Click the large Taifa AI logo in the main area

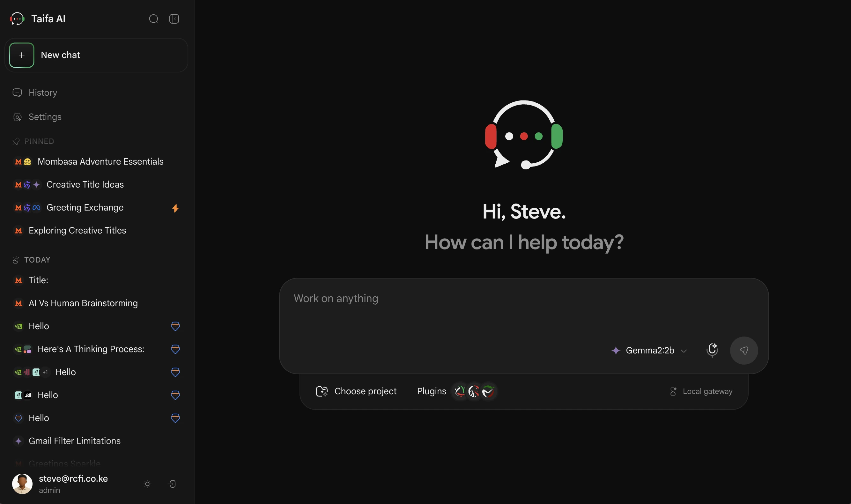pos(524,135)
